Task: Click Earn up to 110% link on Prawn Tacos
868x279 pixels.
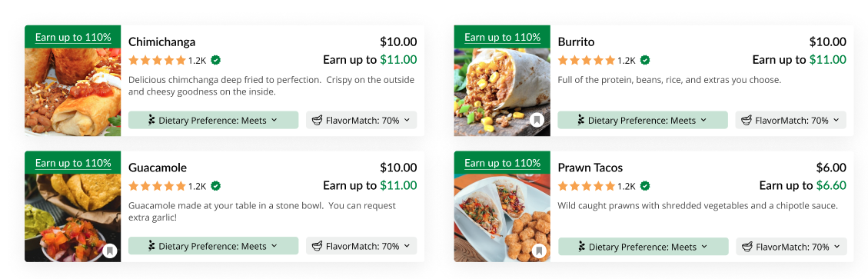Action: (502, 163)
